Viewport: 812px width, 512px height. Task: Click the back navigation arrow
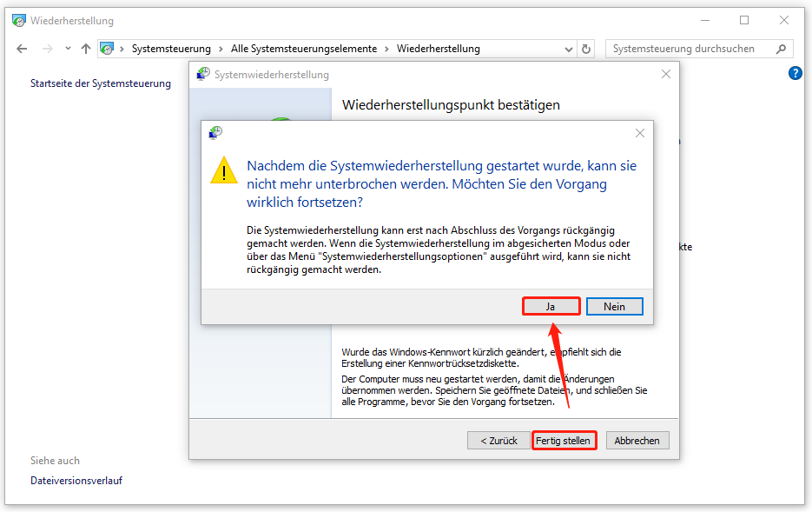coord(22,49)
